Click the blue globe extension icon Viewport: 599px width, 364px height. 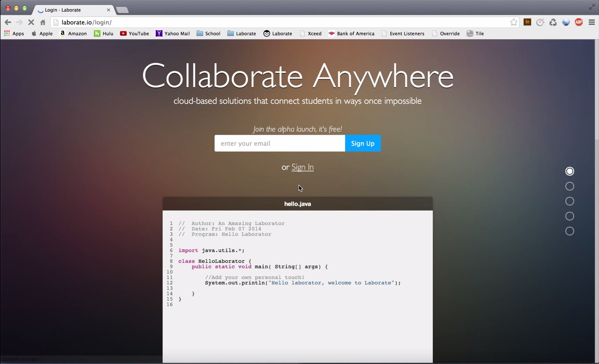(x=566, y=22)
